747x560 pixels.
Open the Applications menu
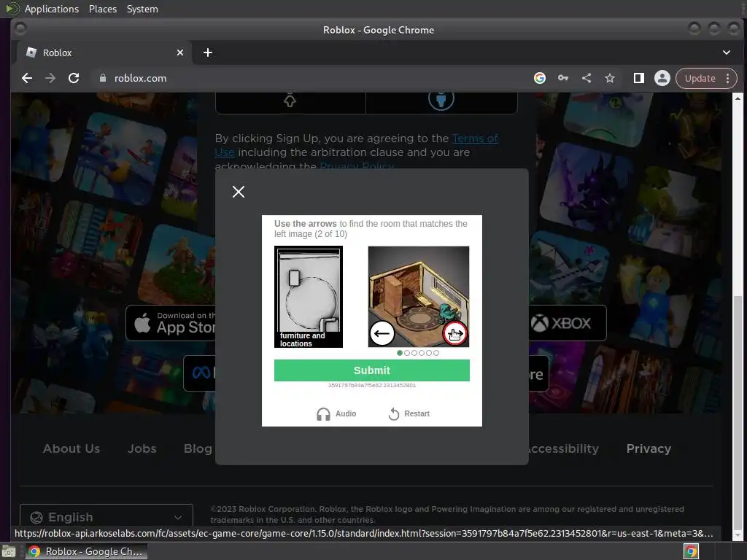coord(52,9)
